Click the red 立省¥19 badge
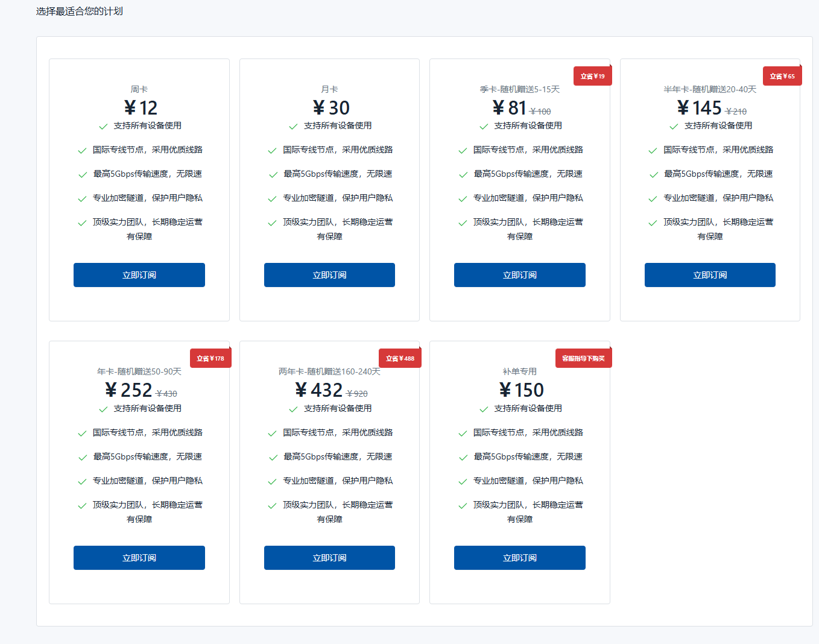Viewport: 819px width, 644px height. tap(592, 76)
